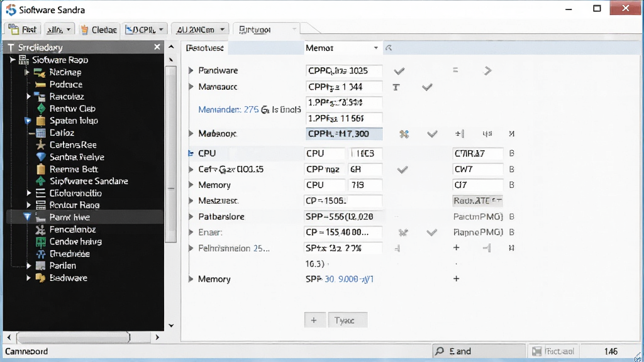Click the search icon next to Memot dropdown
The image size is (644, 362).
389,48
